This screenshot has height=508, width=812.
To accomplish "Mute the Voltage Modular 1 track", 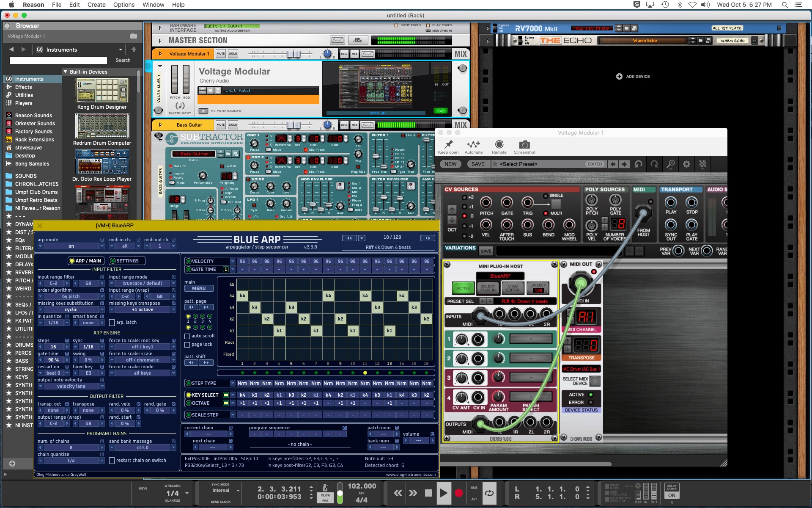I will click(221, 54).
